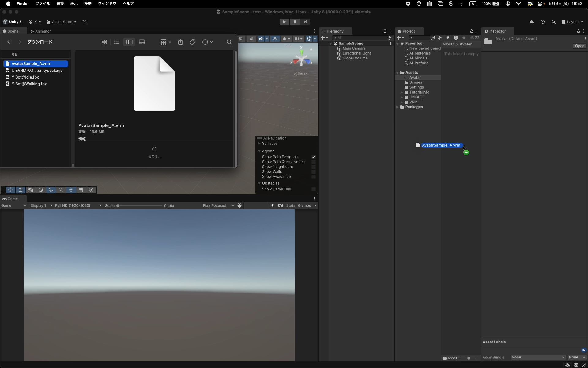Open the AssetBundle None dropdown

pos(538,357)
